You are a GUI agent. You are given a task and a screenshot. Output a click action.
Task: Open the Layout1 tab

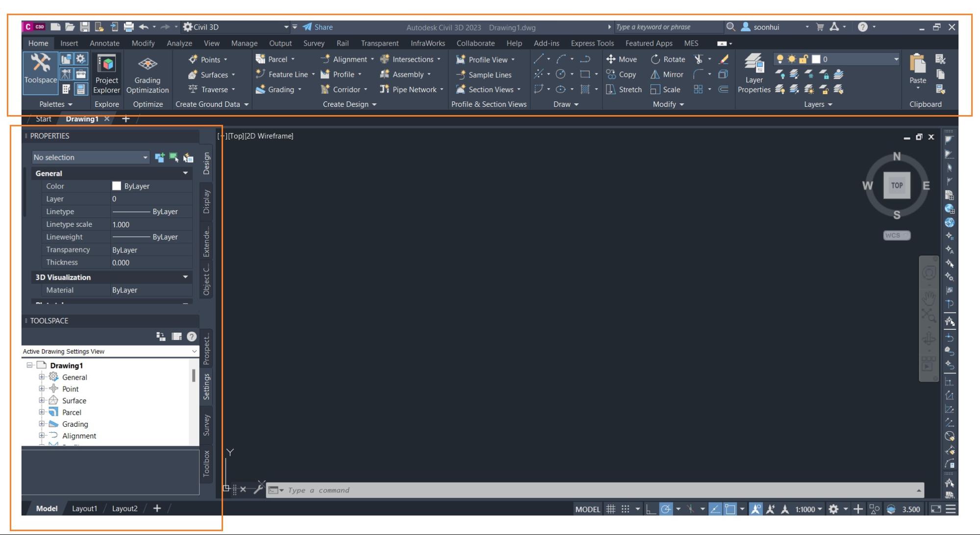point(84,509)
